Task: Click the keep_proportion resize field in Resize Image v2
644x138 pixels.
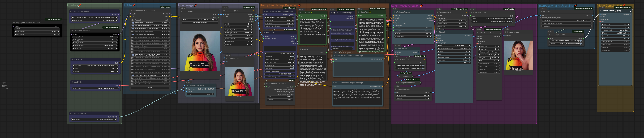Action: tap(239, 33)
